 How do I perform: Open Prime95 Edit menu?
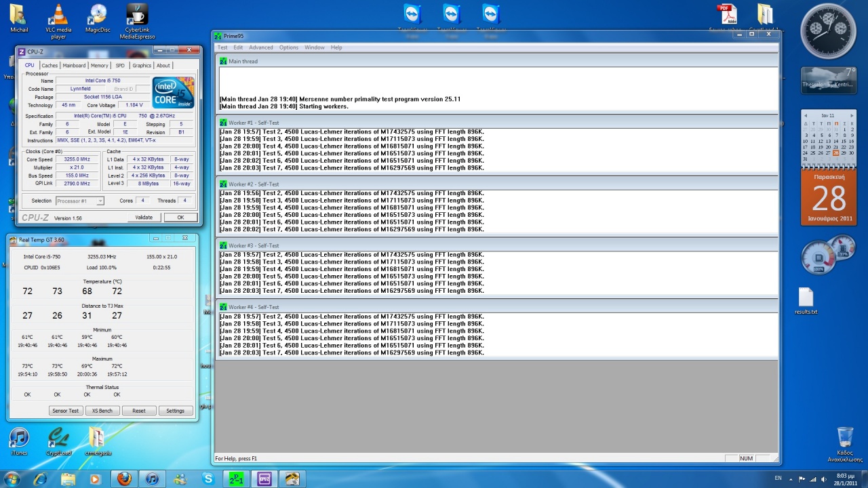click(x=238, y=47)
